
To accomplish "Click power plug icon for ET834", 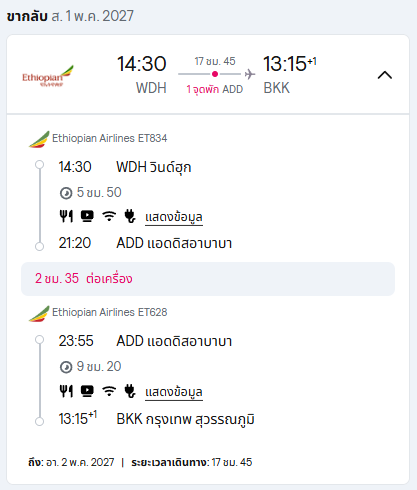I will tap(130, 216).
